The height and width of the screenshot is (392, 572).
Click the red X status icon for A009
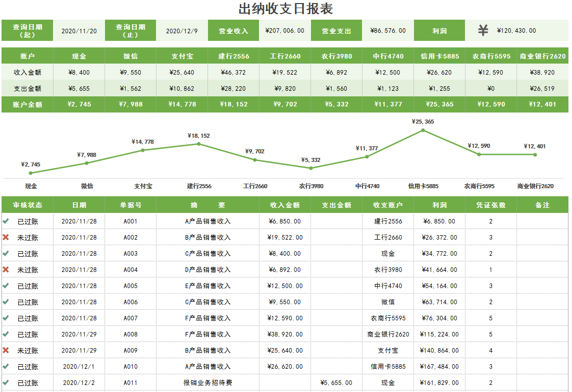point(6,350)
